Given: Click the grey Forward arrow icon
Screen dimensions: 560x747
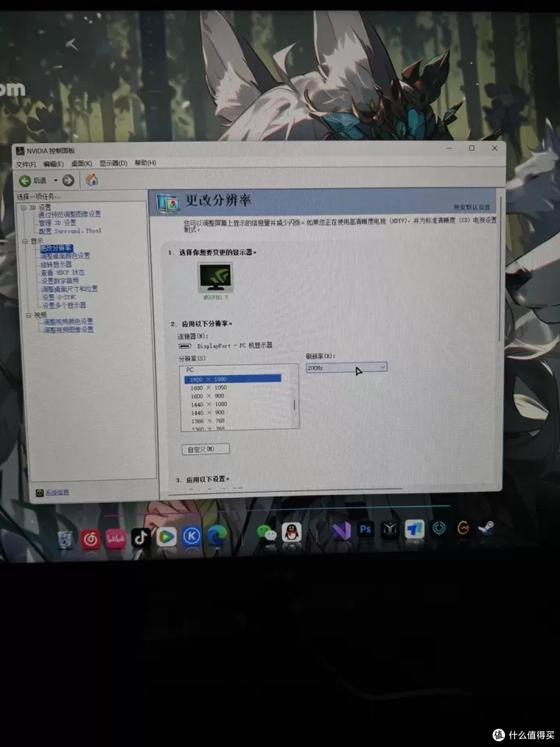Looking at the screenshot, I should point(68,181).
